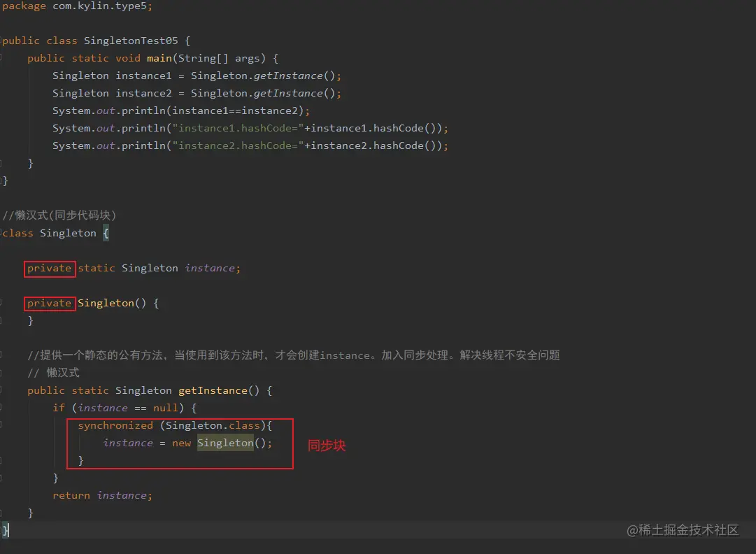Click the "new" keyword
756x554 pixels.
(181, 443)
